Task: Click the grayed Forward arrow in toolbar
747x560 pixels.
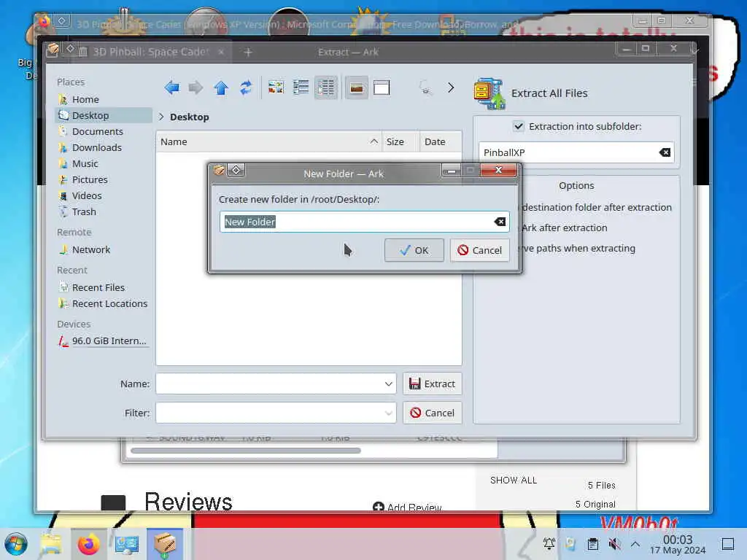Action: (x=196, y=87)
